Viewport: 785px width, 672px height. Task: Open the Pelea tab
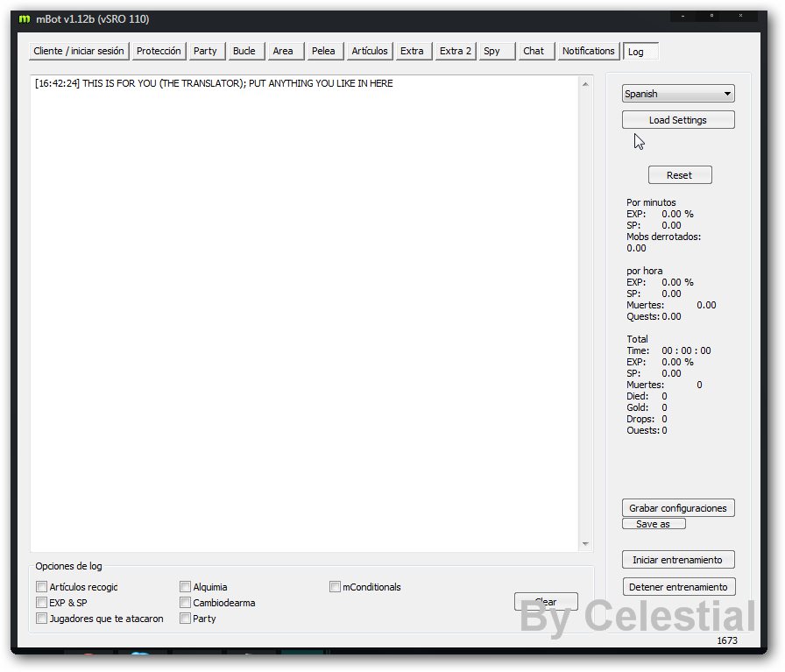(323, 51)
